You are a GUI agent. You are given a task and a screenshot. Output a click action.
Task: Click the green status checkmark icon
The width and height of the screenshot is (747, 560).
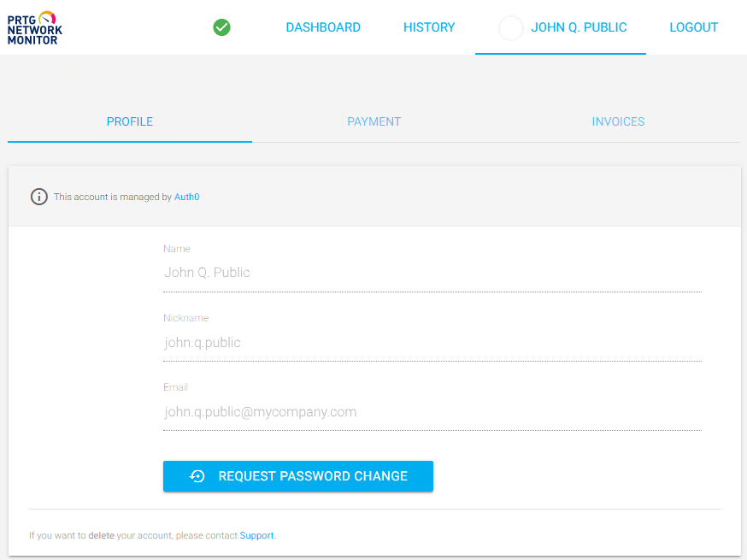coord(221,27)
